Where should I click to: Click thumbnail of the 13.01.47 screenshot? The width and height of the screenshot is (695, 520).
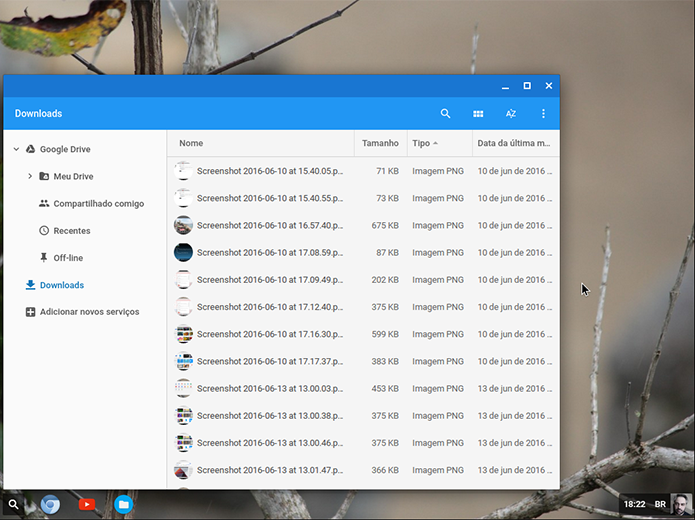tap(183, 470)
